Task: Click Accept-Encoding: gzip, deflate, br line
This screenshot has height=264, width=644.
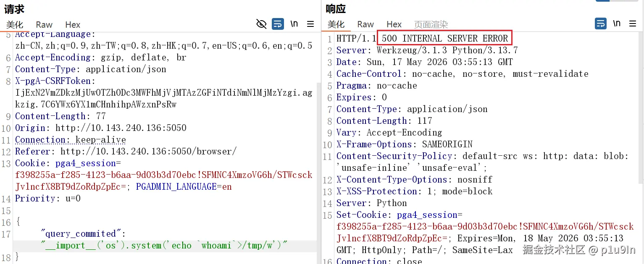Action: click(x=100, y=57)
